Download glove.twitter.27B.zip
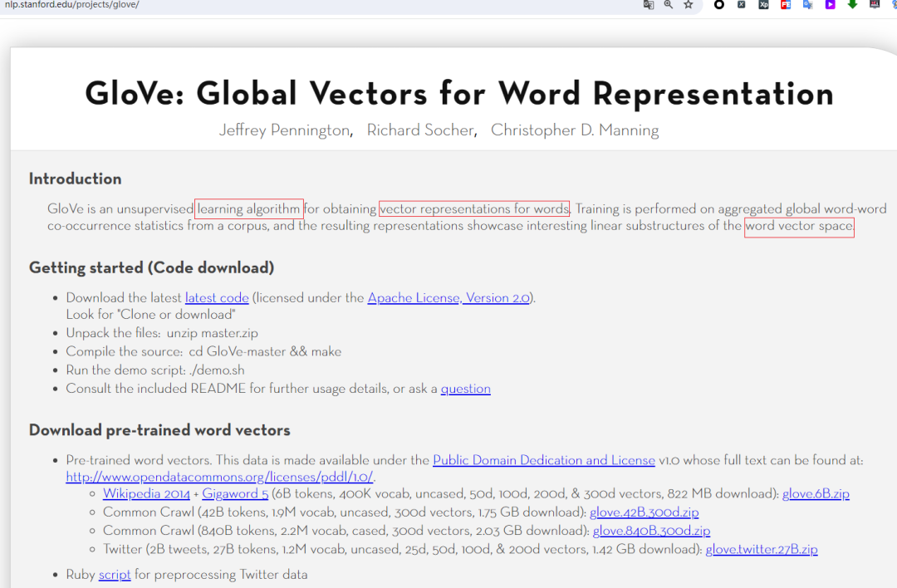Image resolution: width=897 pixels, height=588 pixels. [x=762, y=549]
